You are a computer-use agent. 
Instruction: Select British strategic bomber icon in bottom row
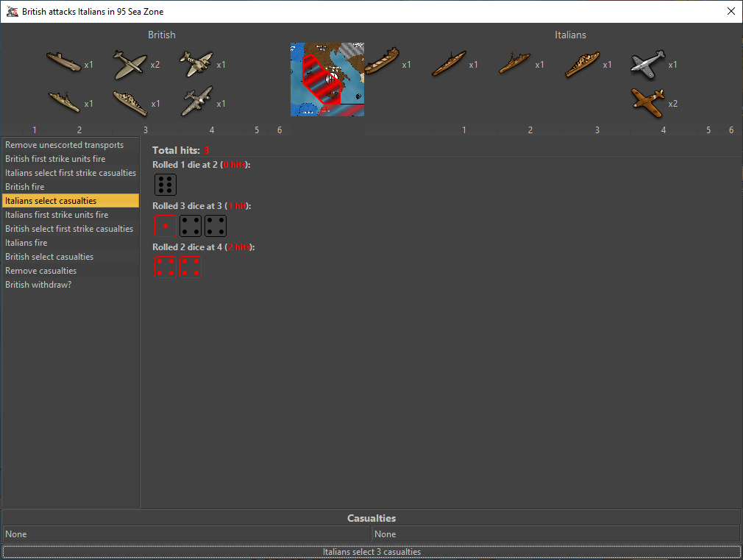point(197,101)
